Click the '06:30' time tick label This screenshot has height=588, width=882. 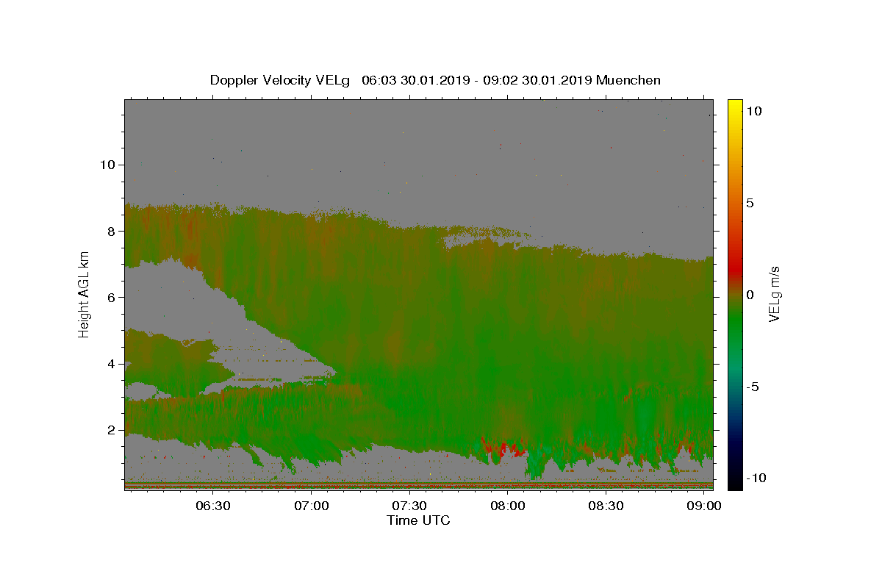coord(212,506)
